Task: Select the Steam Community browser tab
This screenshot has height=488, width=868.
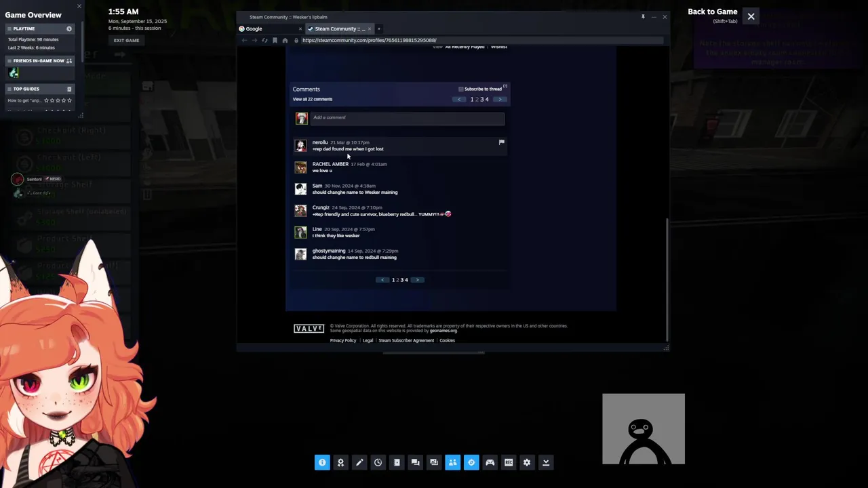Action: pos(339,28)
